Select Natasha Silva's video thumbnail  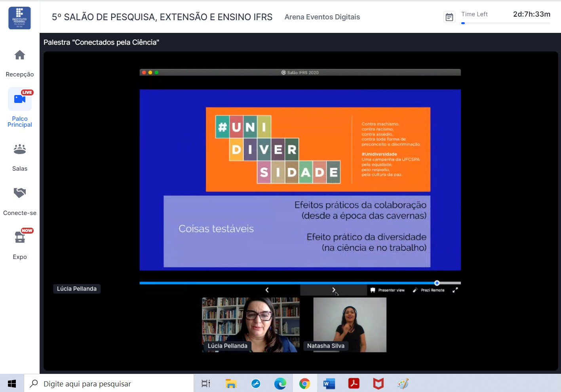coord(350,325)
